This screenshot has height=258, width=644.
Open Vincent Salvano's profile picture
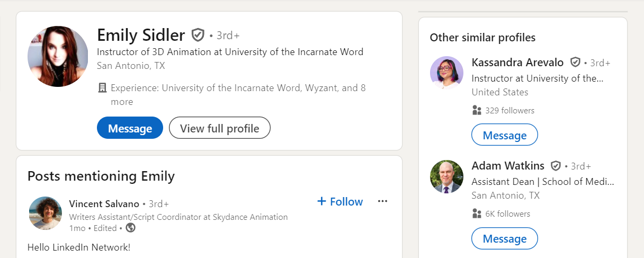click(x=46, y=213)
